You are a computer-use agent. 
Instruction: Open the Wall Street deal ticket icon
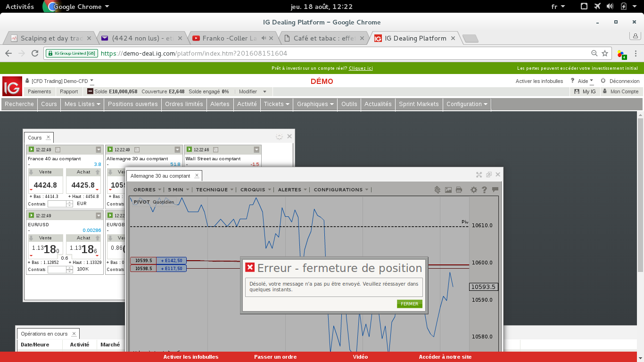(215, 149)
